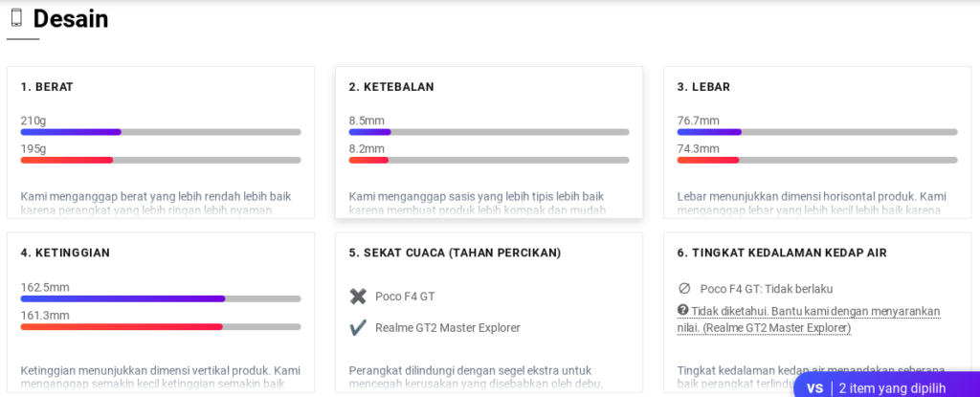Click the not-applicable icon for Poco F4 GT
The height and width of the screenshot is (397, 980).
684,289
